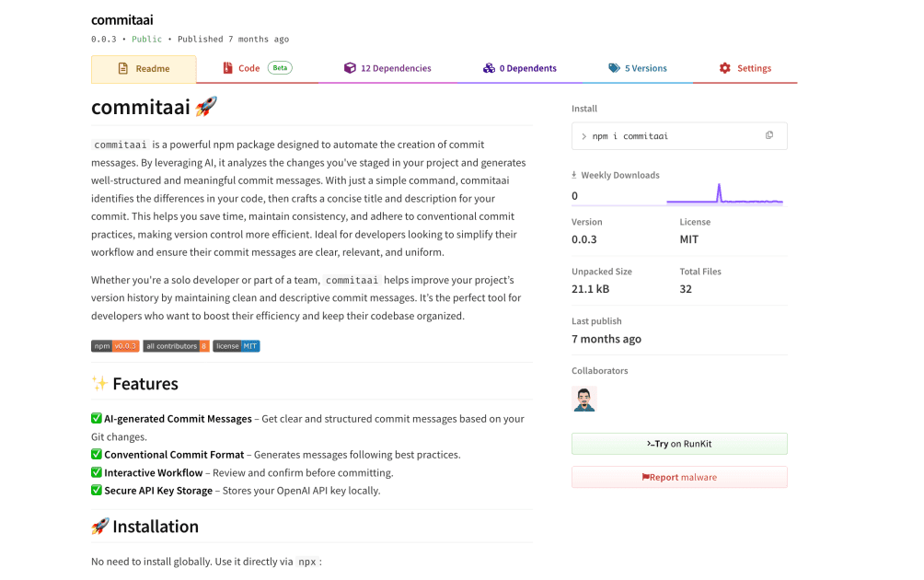
Task: Open the Readme tab
Action: click(x=144, y=69)
